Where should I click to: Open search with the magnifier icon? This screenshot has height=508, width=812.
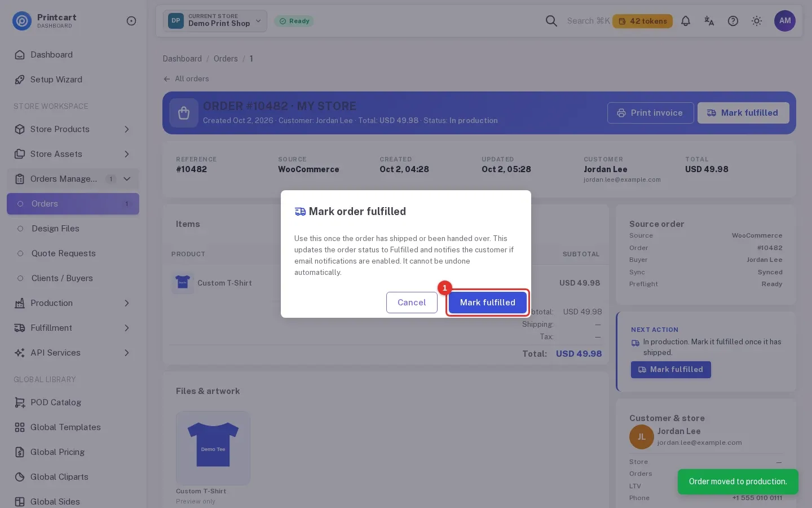[551, 21]
